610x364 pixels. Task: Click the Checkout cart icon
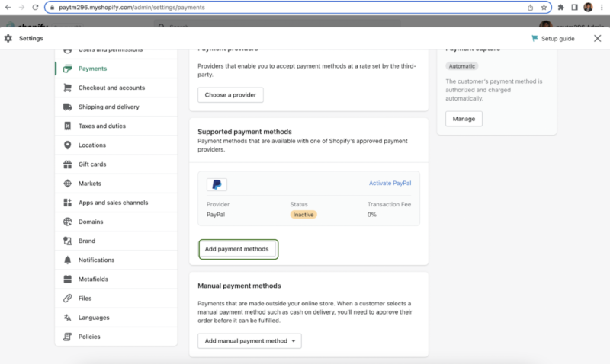pyautogui.click(x=67, y=88)
